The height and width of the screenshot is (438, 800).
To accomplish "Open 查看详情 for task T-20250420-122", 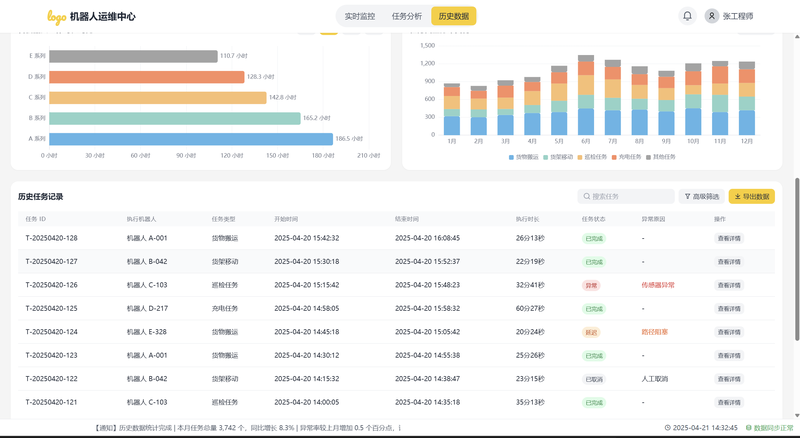I will [x=729, y=379].
